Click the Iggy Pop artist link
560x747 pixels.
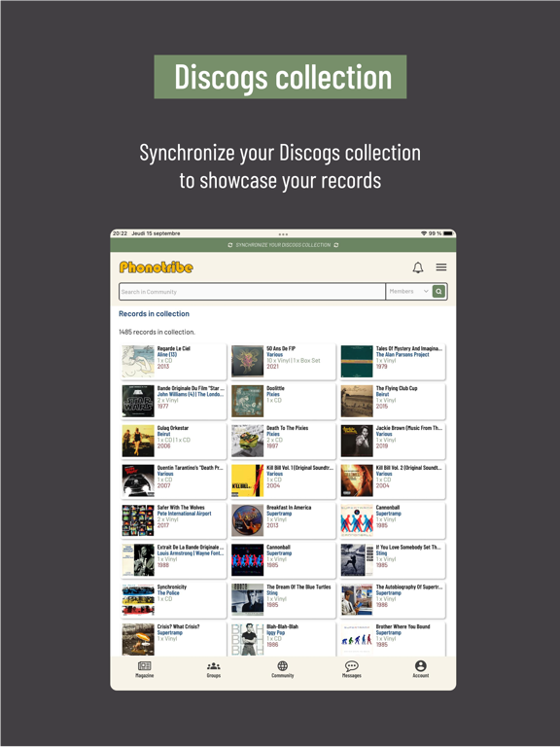(275, 632)
